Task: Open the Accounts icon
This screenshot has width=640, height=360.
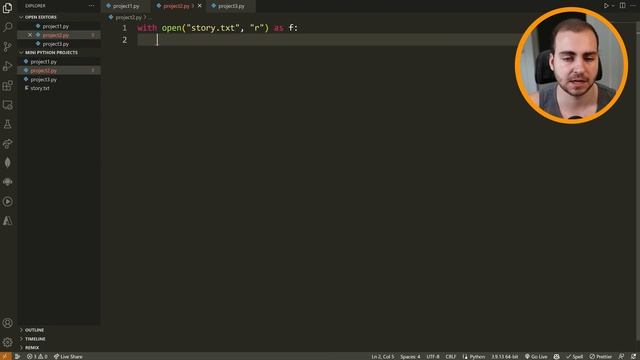Action: [7, 323]
